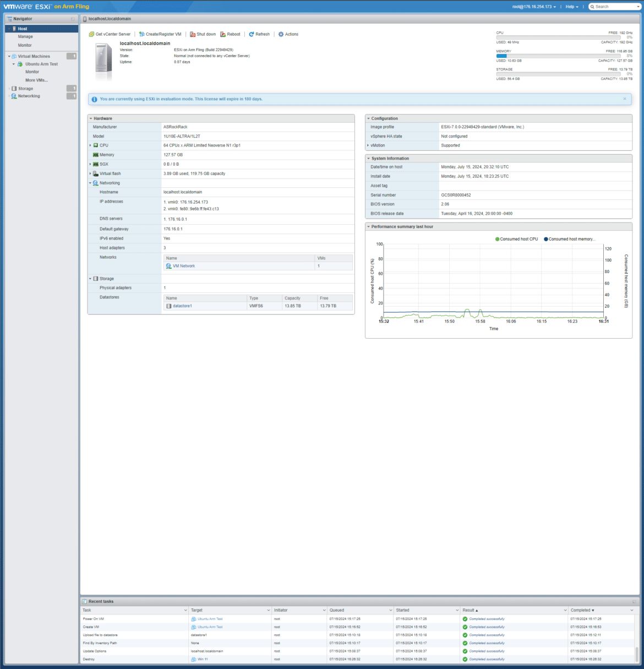This screenshot has height=669, width=644.
Task: Click the datastore1 icon
Action: [169, 306]
